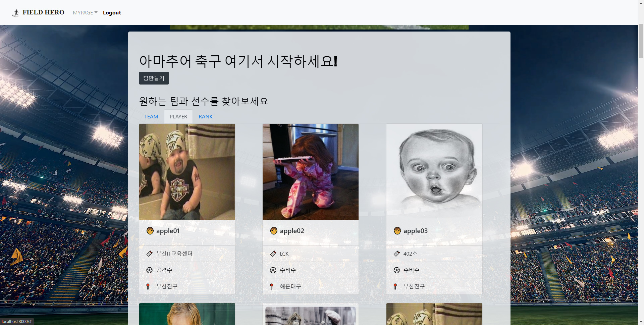Click the ticket icon next to 402호
The height and width of the screenshot is (325, 644).
click(396, 254)
